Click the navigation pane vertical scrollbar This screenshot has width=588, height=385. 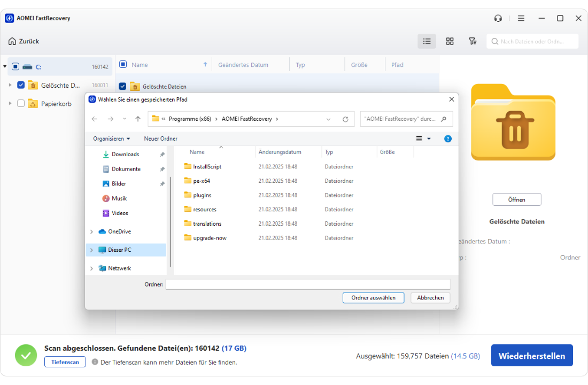(171, 219)
